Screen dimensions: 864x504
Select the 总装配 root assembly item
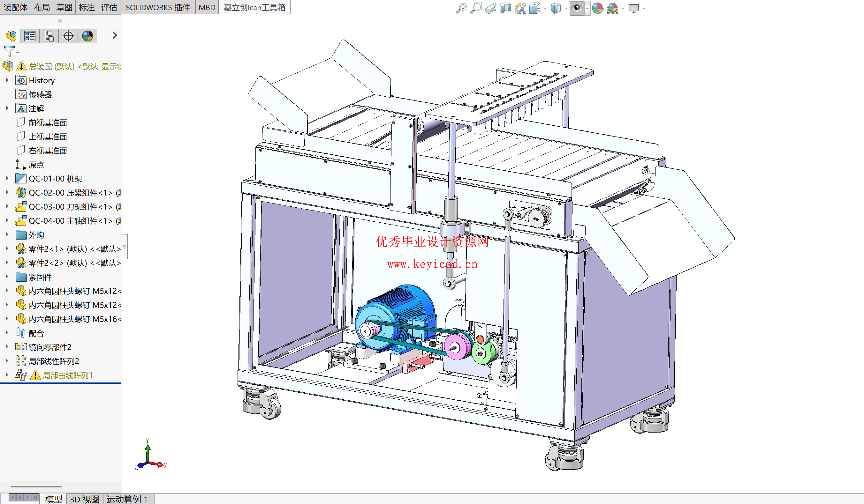pyautogui.click(x=62, y=66)
